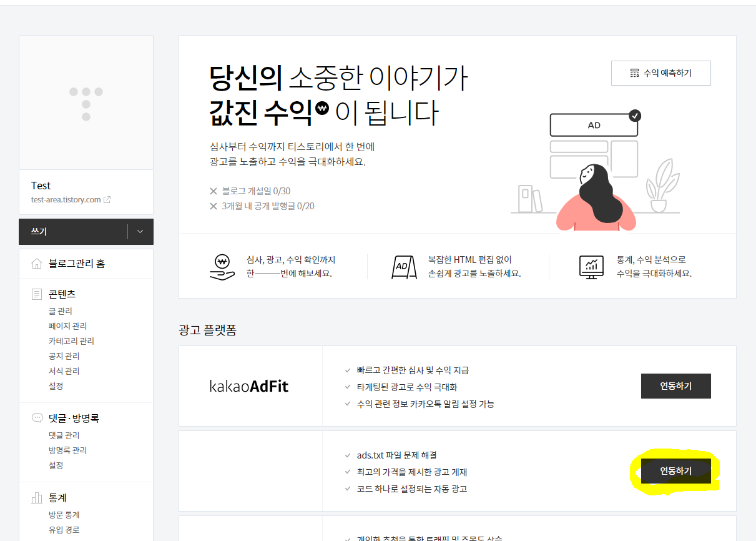Click the monitor statistics chart icon
The image size is (756, 541).
591,267
